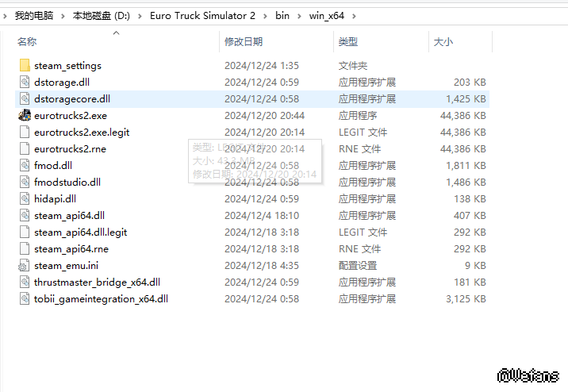The height and width of the screenshot is (392, 568).
Task: Click the 2024/12/20 20:44 date of eurotrucks2.exe
Action: coord(264,116)
